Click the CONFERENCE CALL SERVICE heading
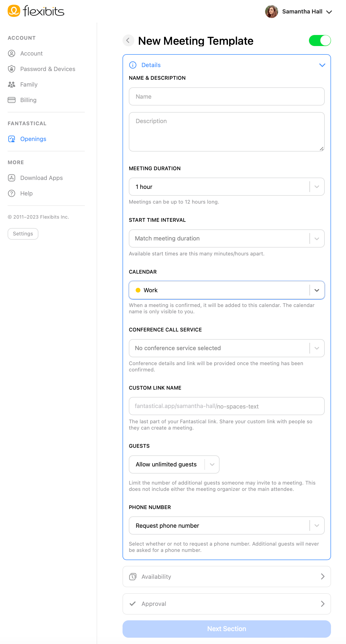346x644 pixels. coord(165,330)
